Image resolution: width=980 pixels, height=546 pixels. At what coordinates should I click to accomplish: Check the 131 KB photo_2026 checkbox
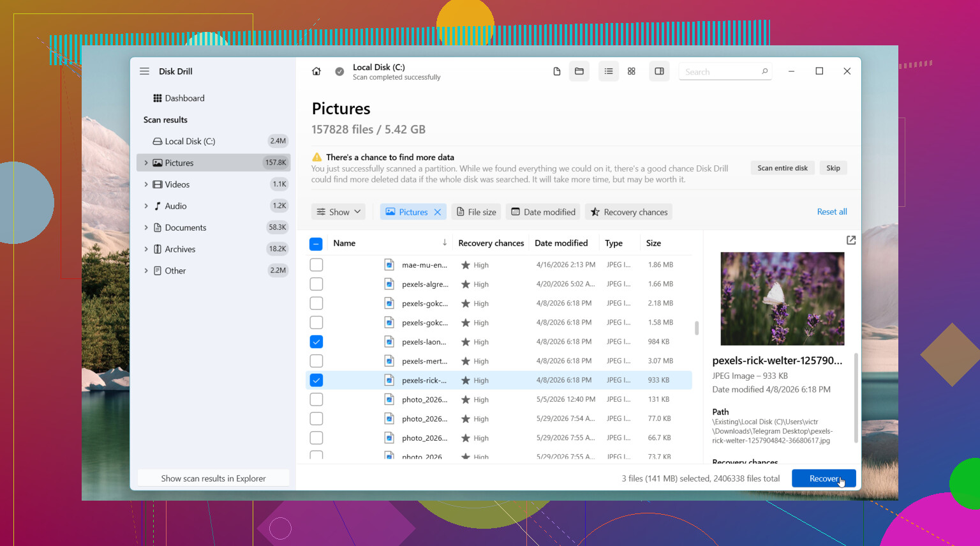316,400
